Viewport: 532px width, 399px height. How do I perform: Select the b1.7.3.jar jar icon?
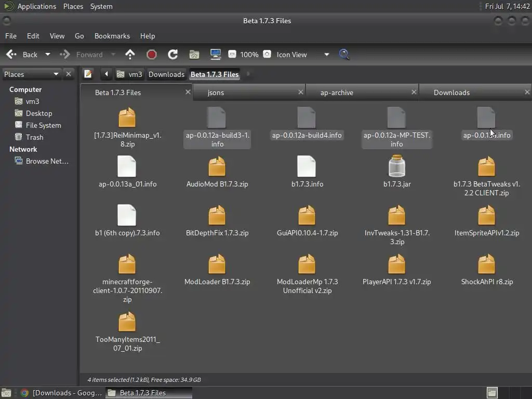(x=396, y=166)
